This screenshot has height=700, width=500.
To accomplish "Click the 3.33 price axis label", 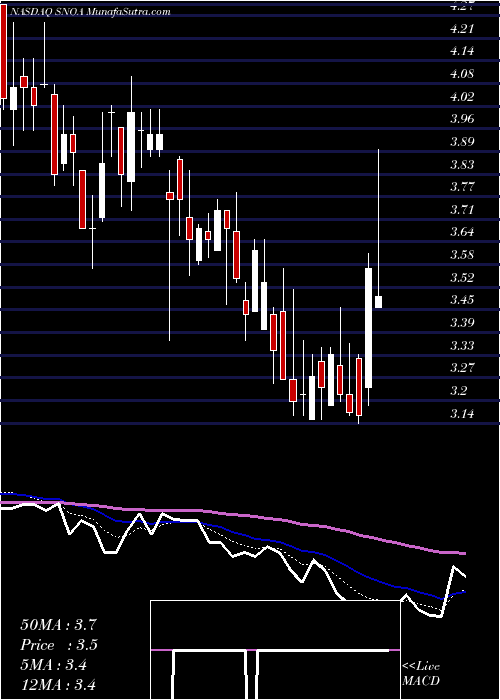I will 462,346.
